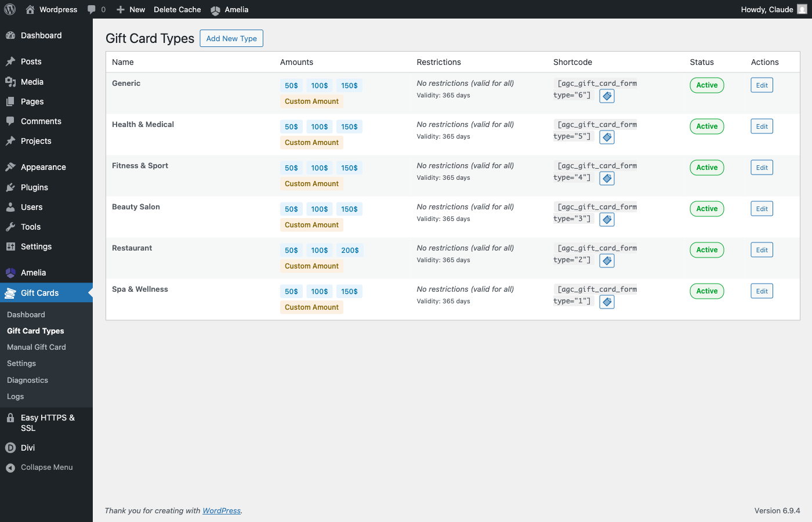Copy the Fitness & Sport shortcode icon
This screenshot has width=812, height=522.
click(x=607, y=179)
